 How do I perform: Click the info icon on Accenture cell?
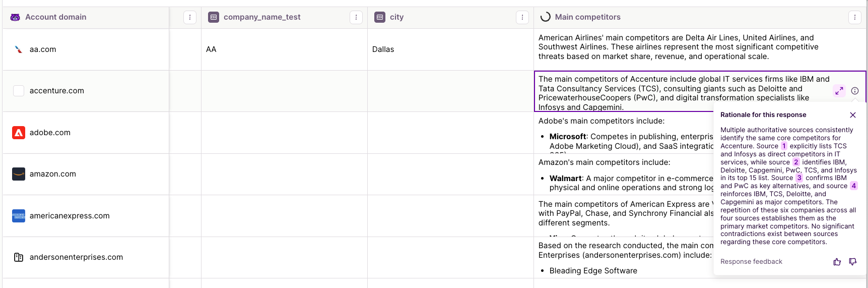pos(855,91)
